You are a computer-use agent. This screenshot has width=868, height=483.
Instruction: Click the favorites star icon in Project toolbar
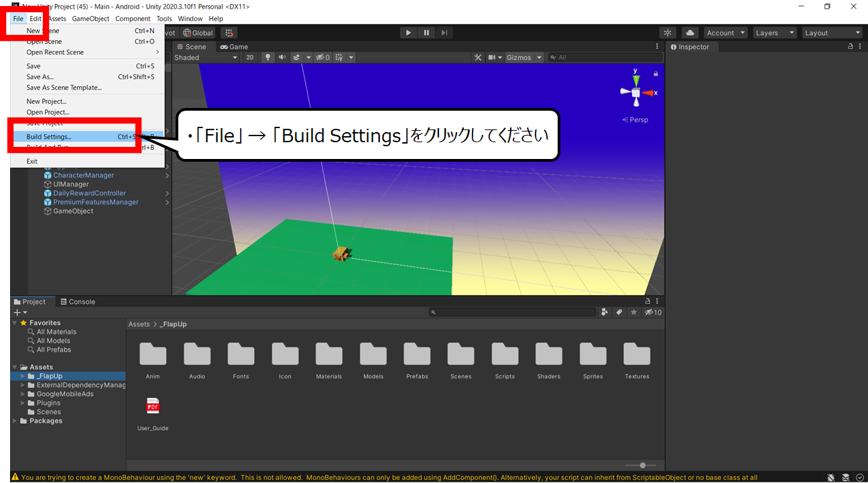633,313
